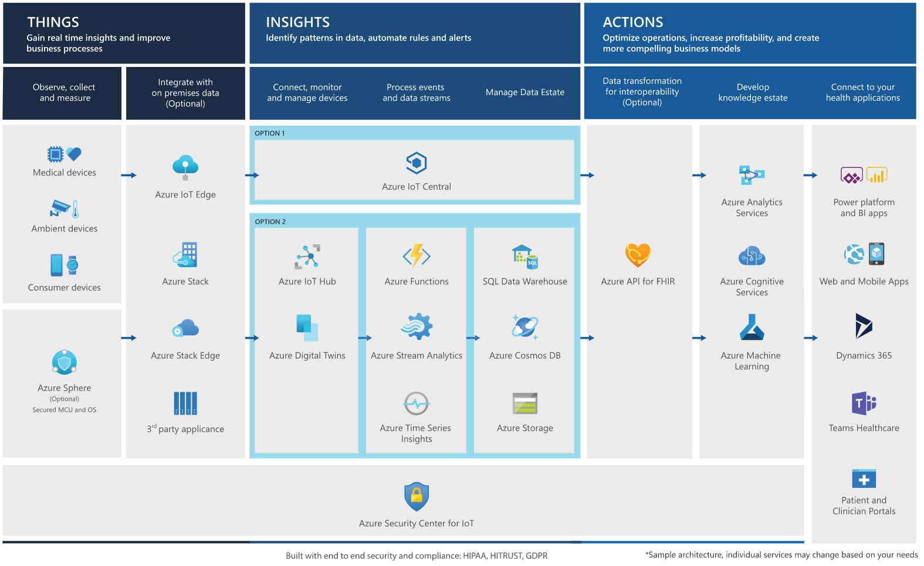Image resolution: width=924 pixels, height=566 pixels.
Task: Click the Azure Stream Analytics gear icon
Action: point(417,326)
